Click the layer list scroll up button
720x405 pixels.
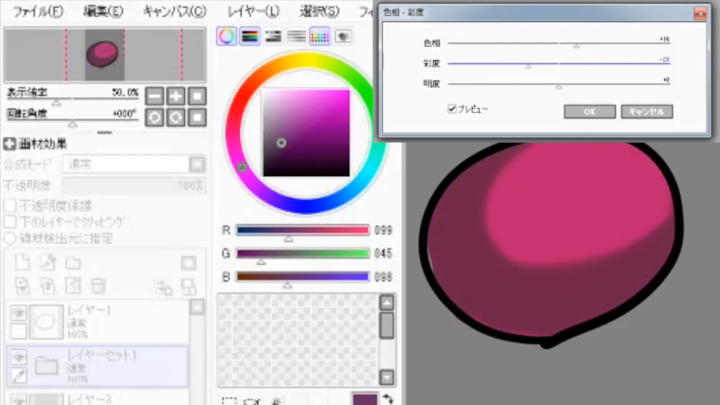pyautogui.click(x=197, y=307)
